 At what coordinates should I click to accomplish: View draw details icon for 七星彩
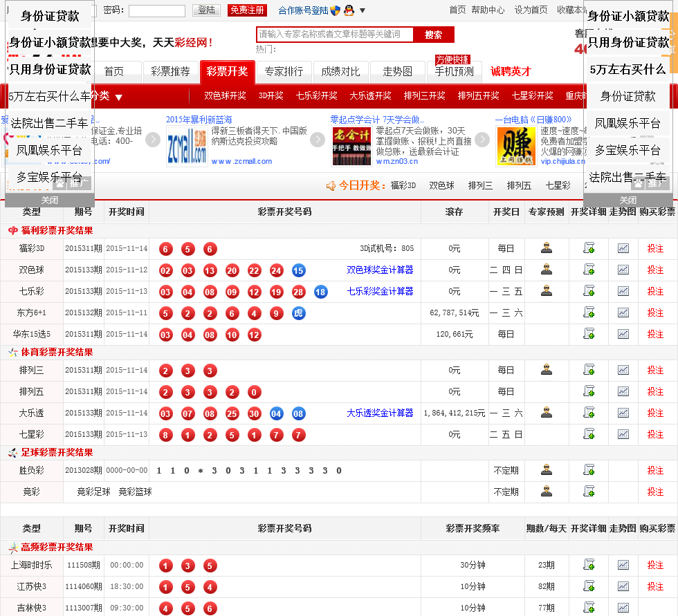pyautogui.click(x=589, y=433)
